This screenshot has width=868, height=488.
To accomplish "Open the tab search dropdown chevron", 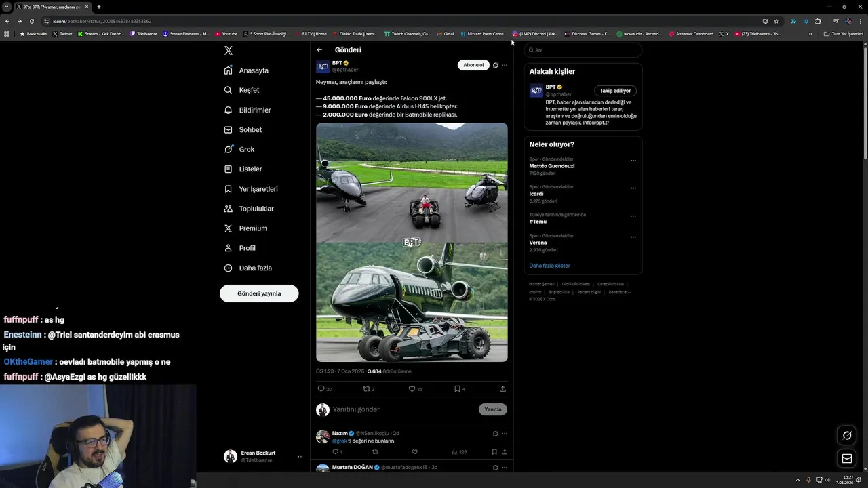I will (7, 7).
